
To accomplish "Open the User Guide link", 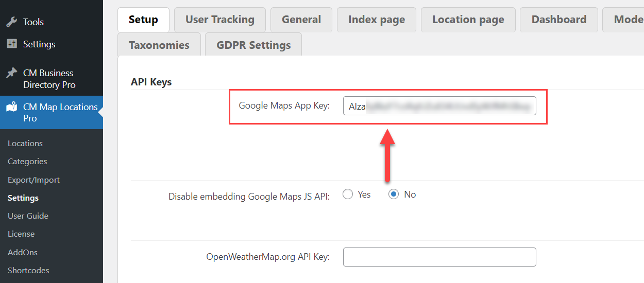I will click(x=28, y=216).
